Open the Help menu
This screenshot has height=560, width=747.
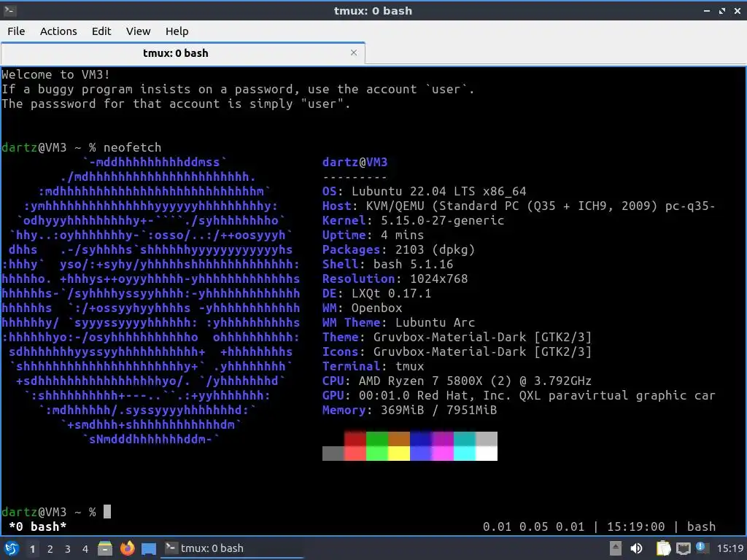click(x=177, y=31)
